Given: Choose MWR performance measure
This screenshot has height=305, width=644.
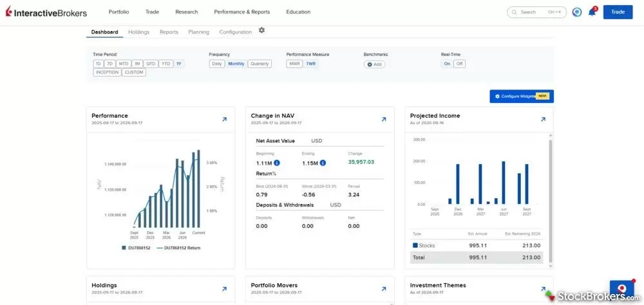Looking at the screenshot, I should [x=294, y=64].
